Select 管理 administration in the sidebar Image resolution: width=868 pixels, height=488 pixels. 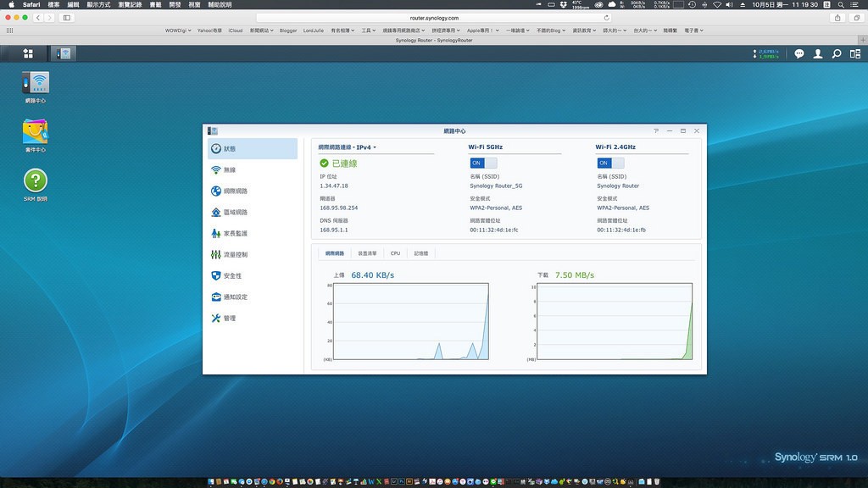pos(253,319)
